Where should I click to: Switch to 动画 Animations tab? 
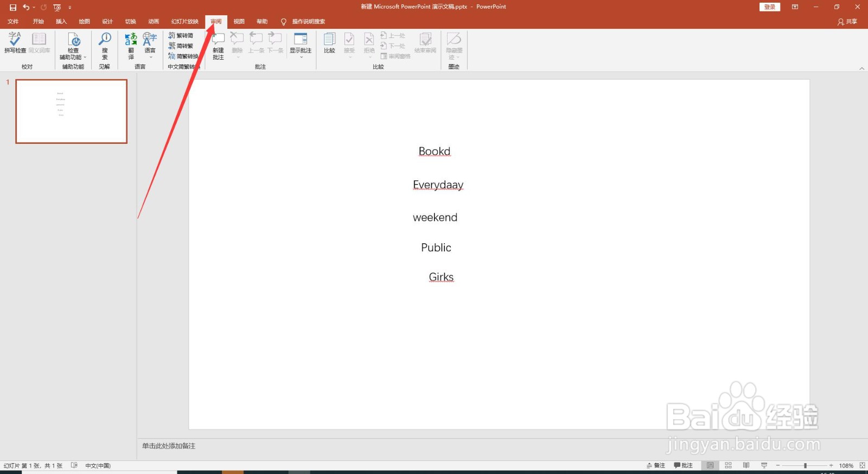[x=154, y=22]
